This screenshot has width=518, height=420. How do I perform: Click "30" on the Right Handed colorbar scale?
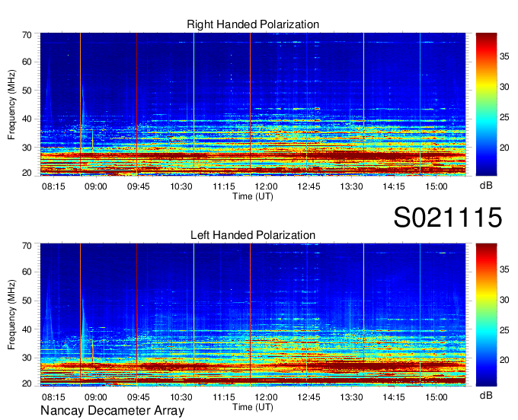(504, 87)
